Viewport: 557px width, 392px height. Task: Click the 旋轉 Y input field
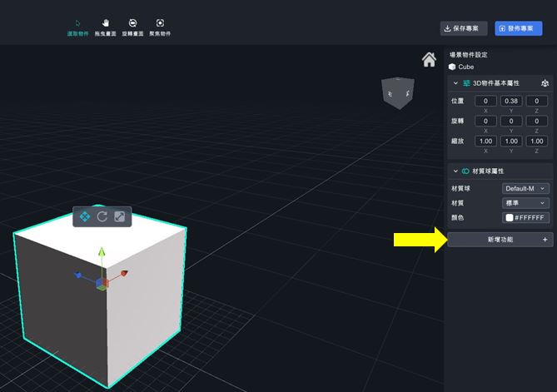point(511,121)
